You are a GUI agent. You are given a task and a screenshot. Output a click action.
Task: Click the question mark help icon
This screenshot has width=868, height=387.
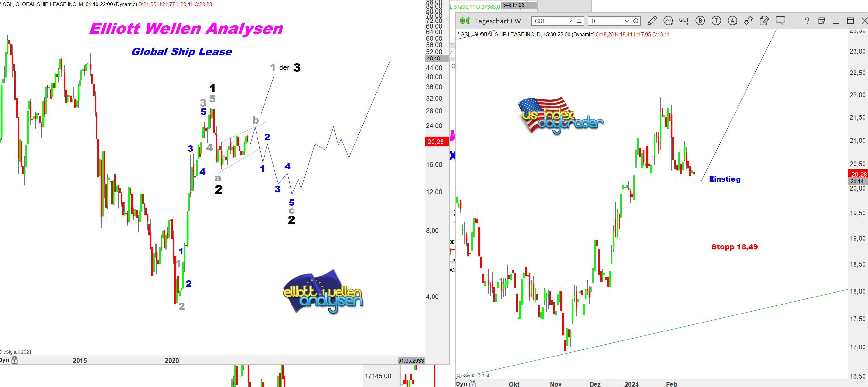tap(807, 21)
